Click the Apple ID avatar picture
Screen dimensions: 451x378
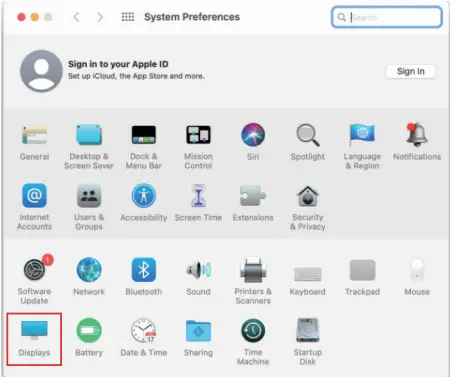tap(41, 71)
